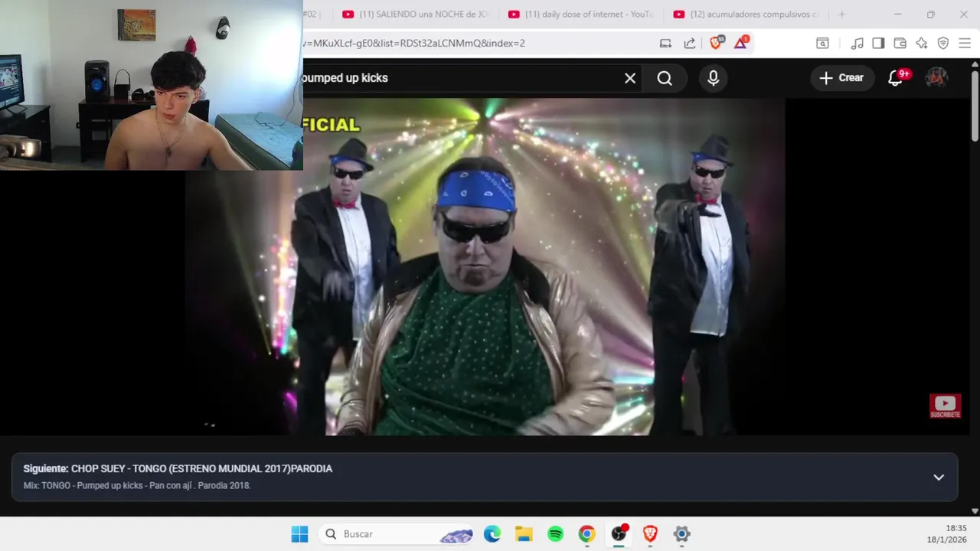
Task: Switch to the 'SALIENDO una NOCHE' tab
Action: point(415,14)
